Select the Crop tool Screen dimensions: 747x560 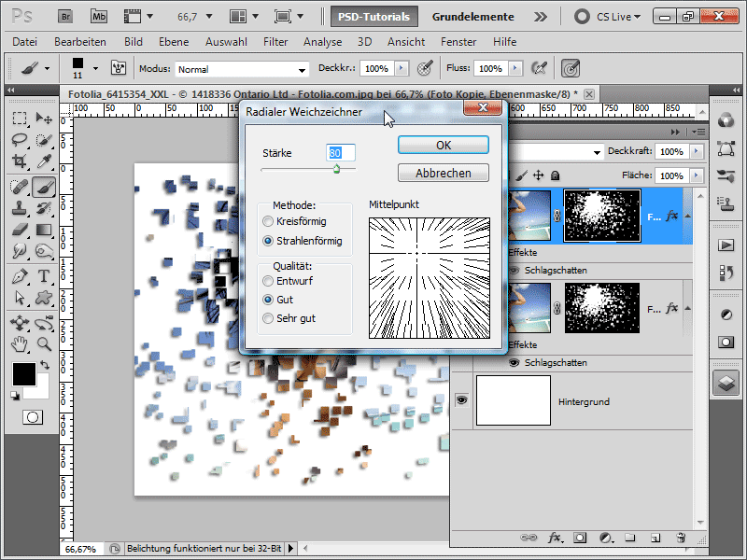coord(20,161)
